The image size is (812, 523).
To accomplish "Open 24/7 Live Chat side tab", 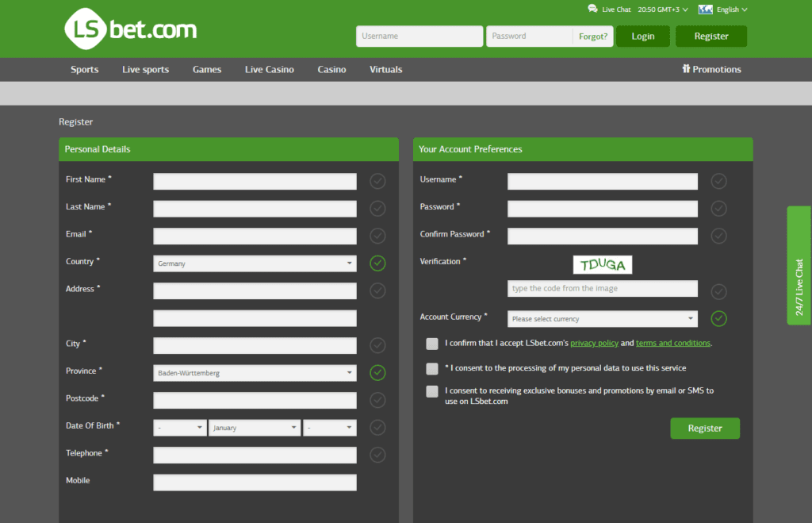I will click(799, 265).
